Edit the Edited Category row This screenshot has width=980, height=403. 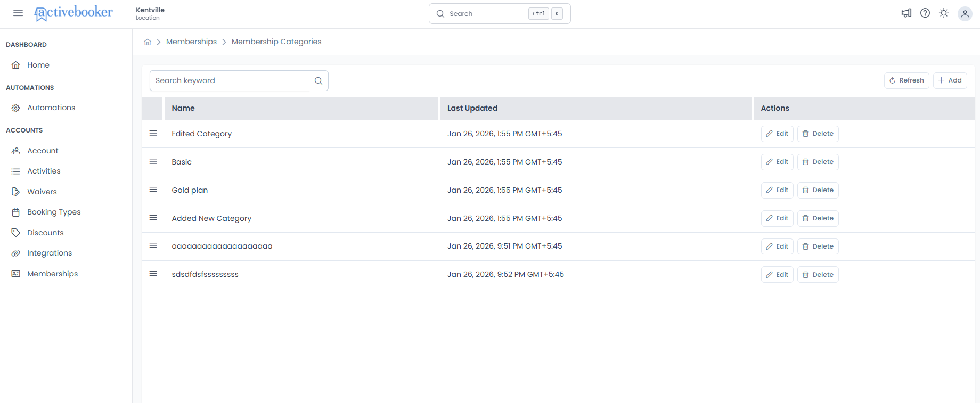pos(777,134)
